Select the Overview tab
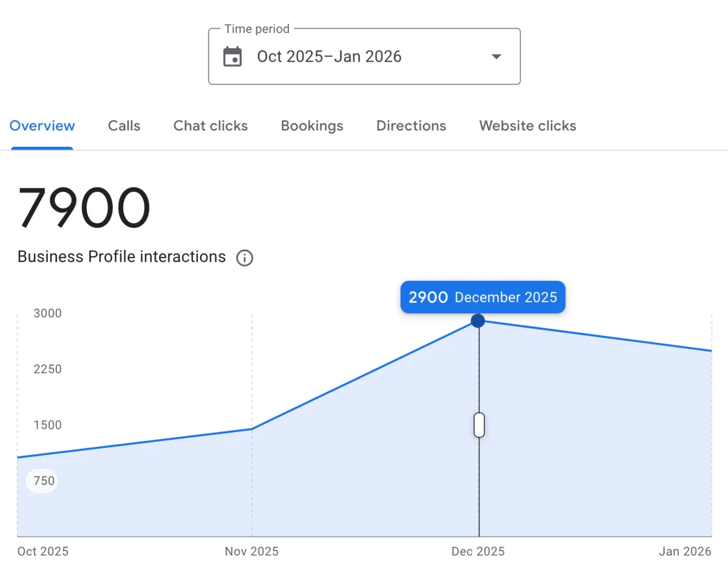This screenshot has height=587, width=728. [42, 126]
